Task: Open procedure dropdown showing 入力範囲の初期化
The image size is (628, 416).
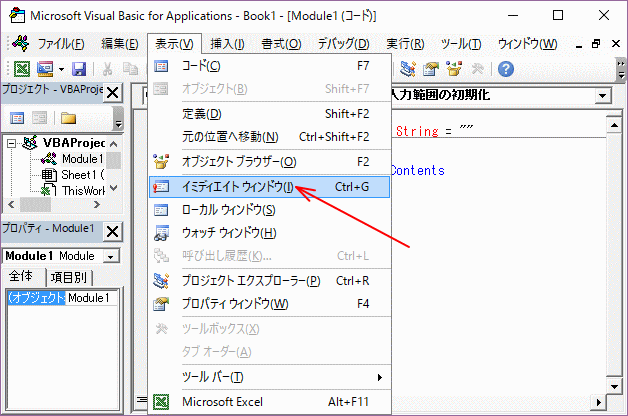Action: point(602,96)
